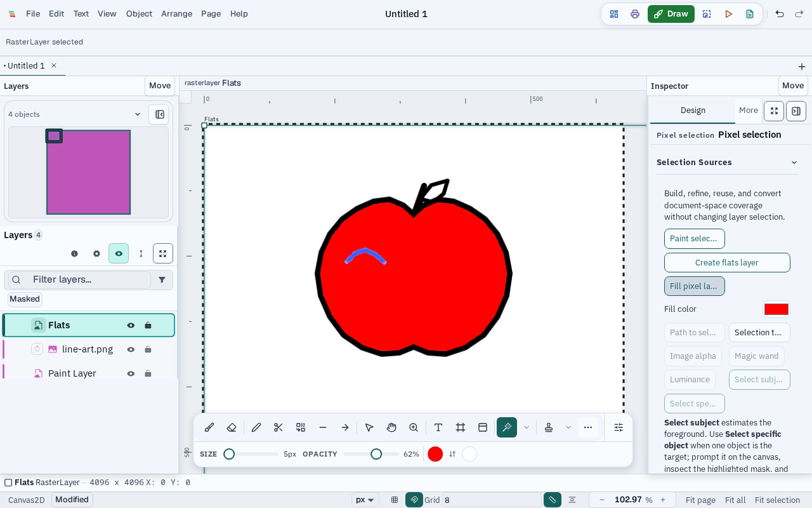Click the opacity slider handle
Viewport: 812px width, 508px height.
376,454
